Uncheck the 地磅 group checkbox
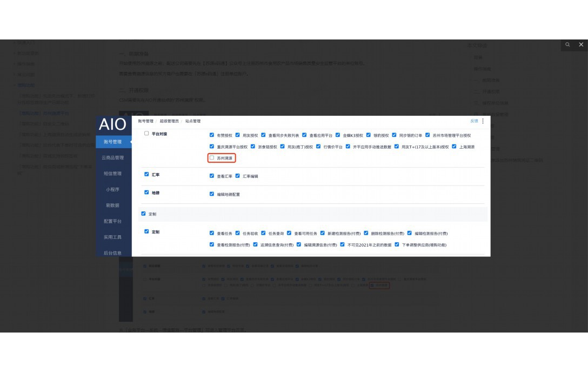Viewport: 588px width, 372px height. (146, 192)
